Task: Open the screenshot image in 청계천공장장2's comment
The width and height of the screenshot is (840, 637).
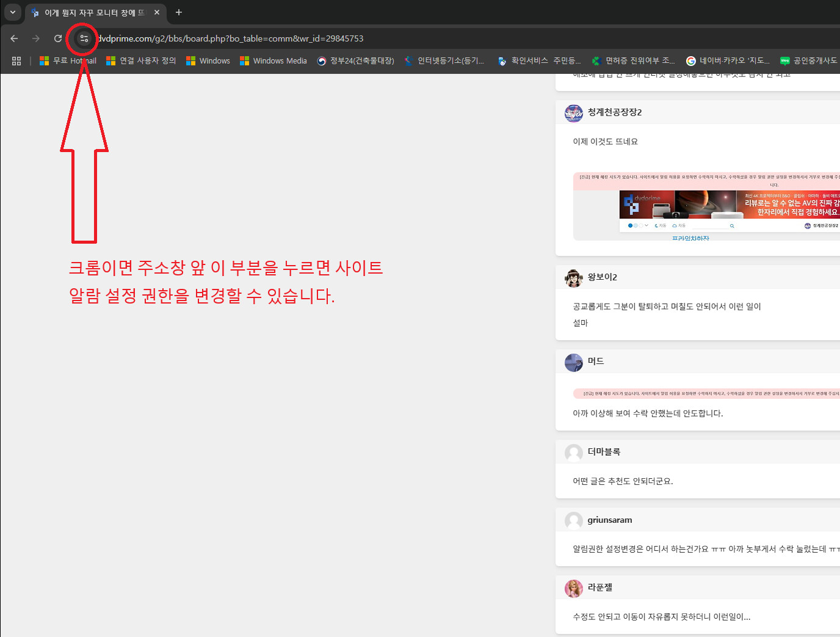Action: click(706, 206)
